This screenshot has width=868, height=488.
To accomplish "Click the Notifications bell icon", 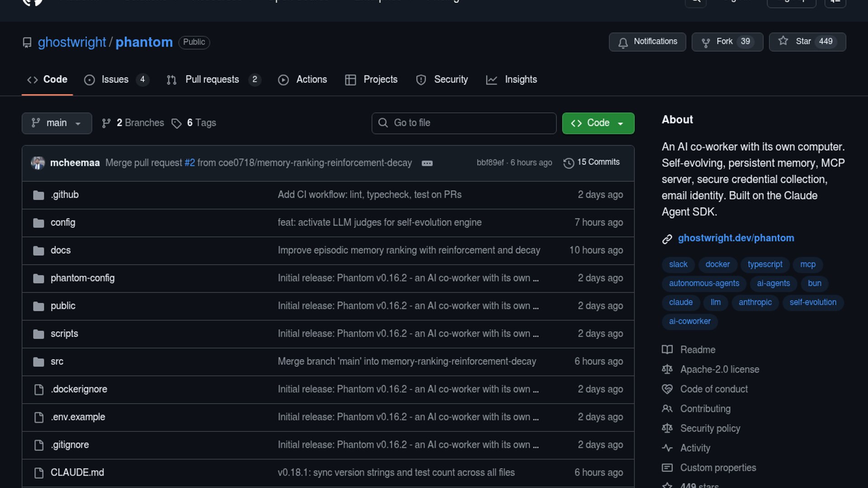I will (x=623, y=42).
